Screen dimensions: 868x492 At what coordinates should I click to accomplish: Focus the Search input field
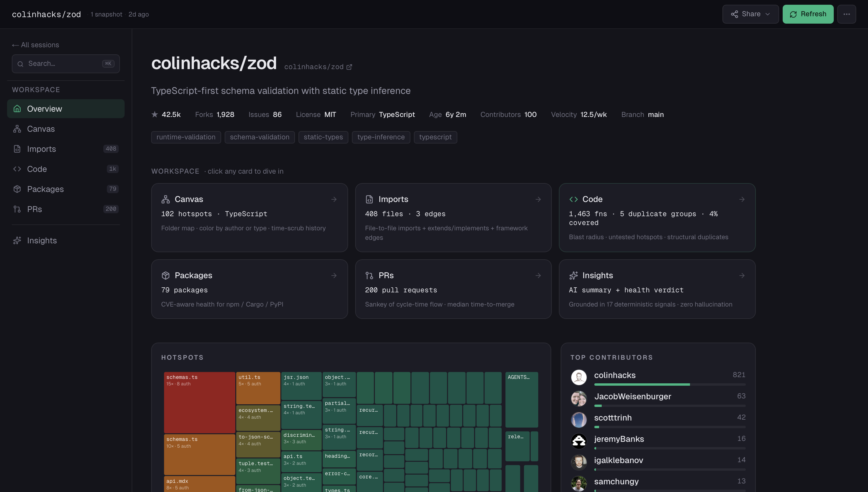(66, 64)
